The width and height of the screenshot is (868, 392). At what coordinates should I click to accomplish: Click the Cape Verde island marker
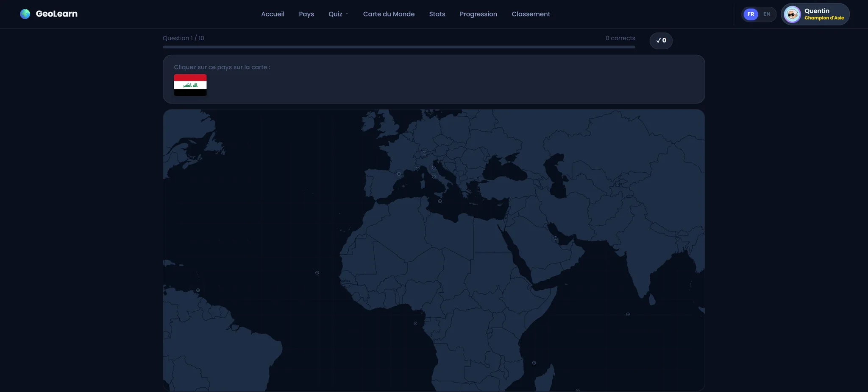tap(317, 273)
